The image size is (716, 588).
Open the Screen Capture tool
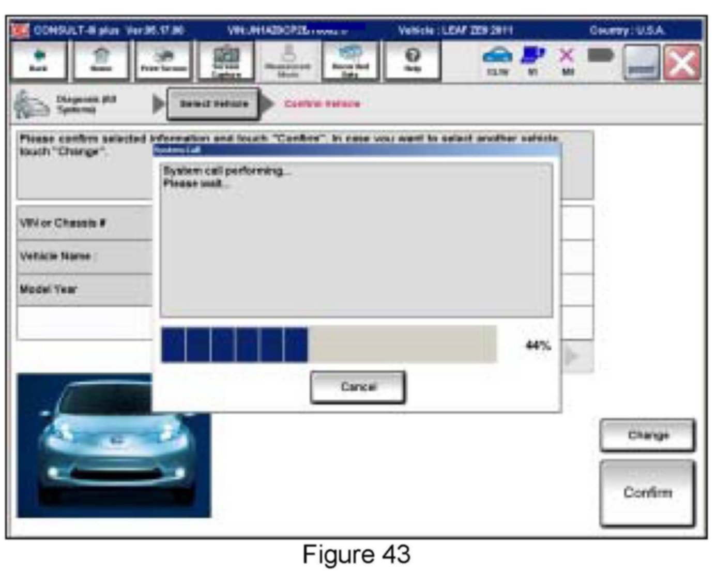point(226,61)
